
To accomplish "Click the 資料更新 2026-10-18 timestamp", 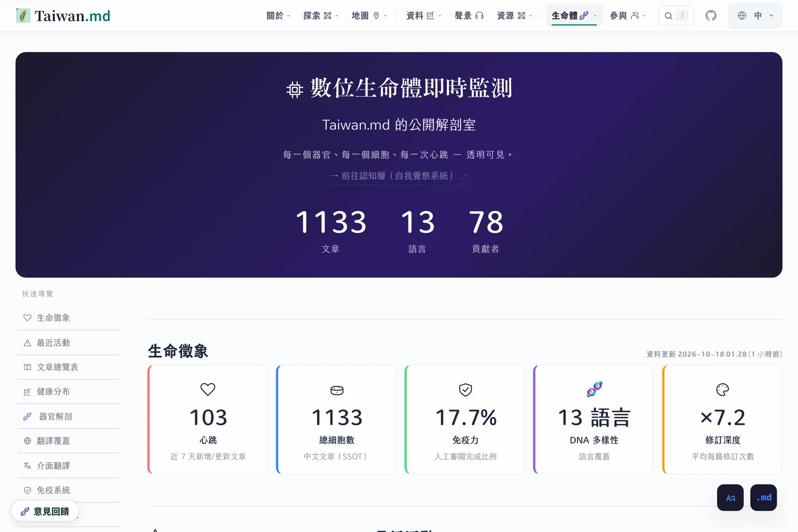I will tap(714, 354).
